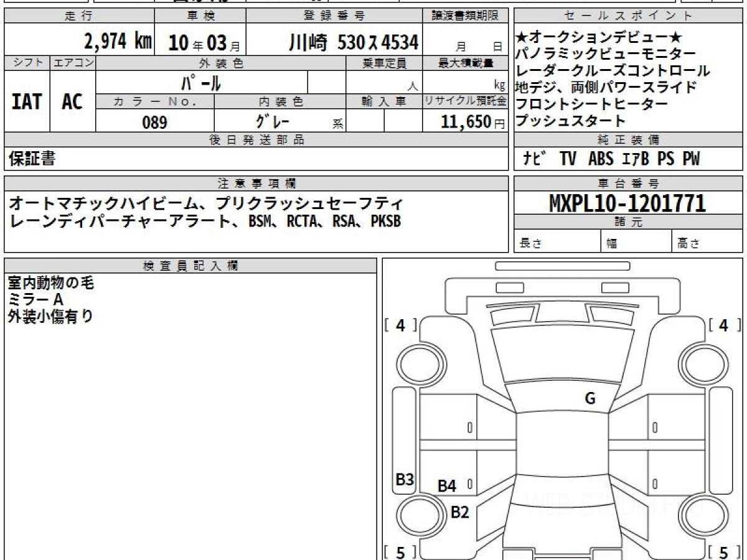
Task: Select inspector note ミラーA
Action: point(36,300)
